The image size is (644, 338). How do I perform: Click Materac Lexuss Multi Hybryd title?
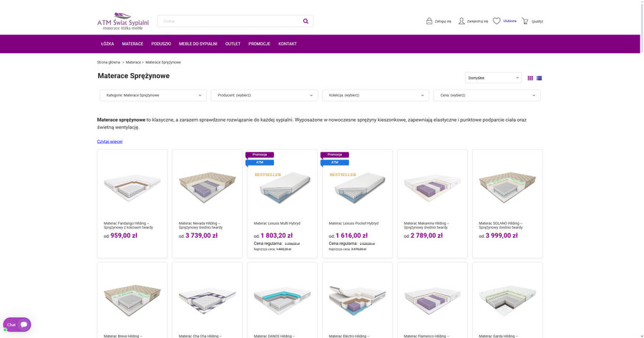click(x=277, y=223)
